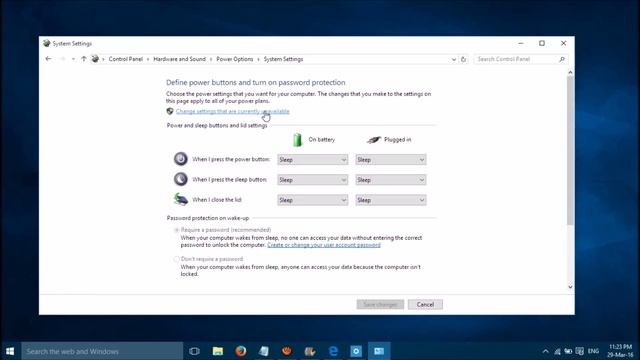Refresh the page using the refresh icon
640x360 pixels.
point(463,59)
